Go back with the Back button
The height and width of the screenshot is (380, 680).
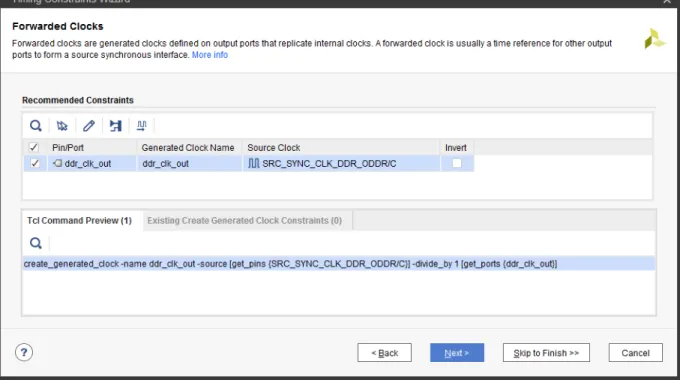click(385, 353)
